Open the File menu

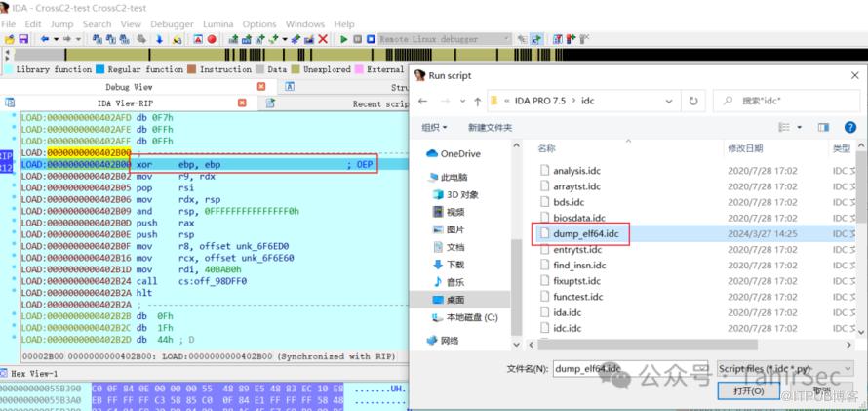pyautogui.click(x=9, y=24)
